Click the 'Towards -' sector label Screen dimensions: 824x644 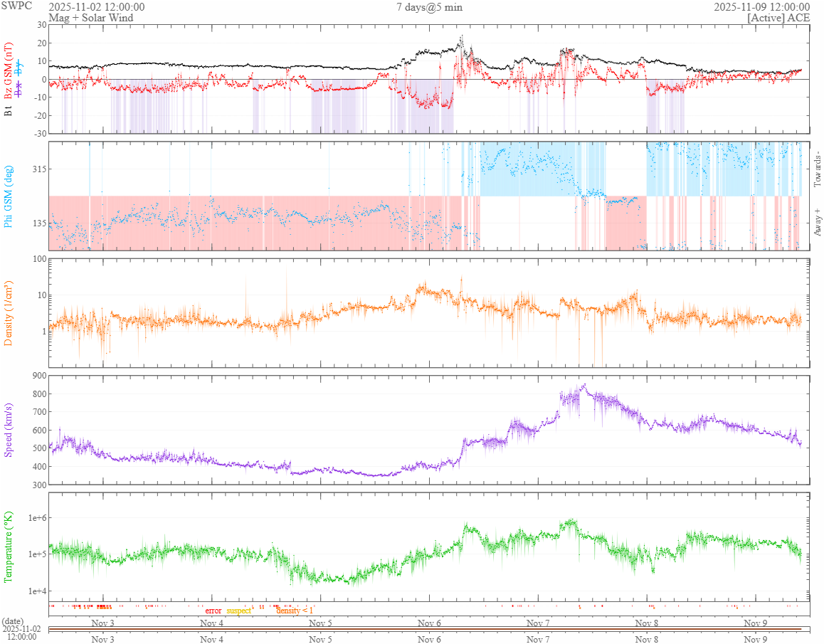(x=817, y=166)
